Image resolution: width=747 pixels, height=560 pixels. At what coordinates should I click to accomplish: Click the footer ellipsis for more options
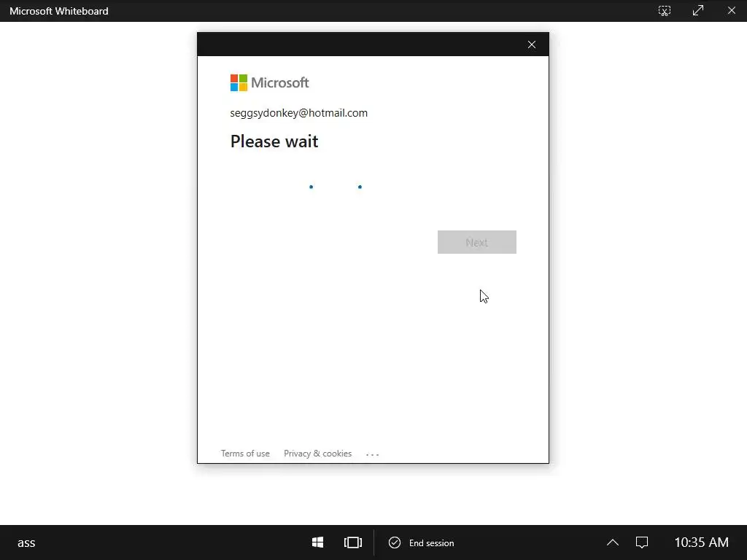[373, 455]
